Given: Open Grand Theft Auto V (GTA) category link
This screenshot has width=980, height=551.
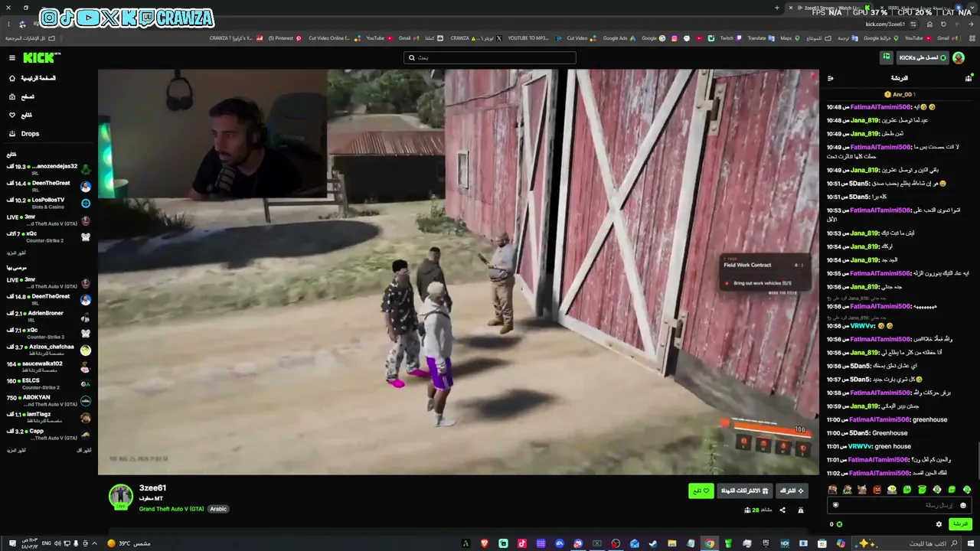Looking at the screenshot, I should [171, 509].
